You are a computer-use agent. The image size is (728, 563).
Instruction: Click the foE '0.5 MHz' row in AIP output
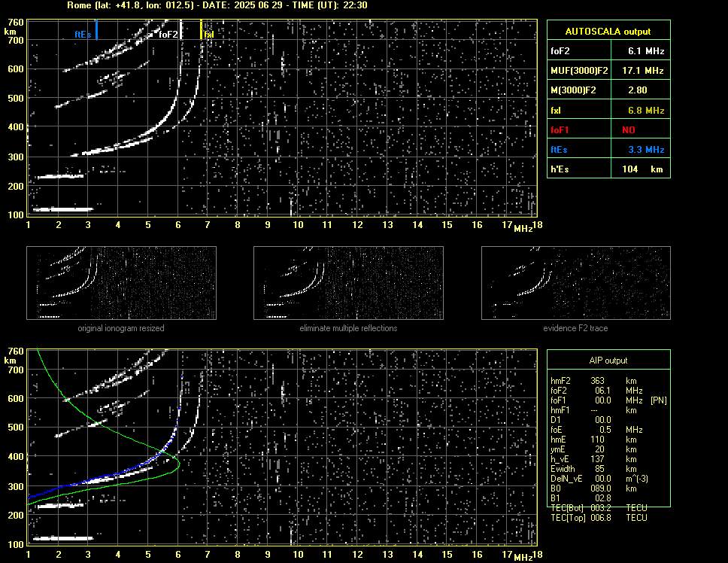(x=596, y=430)
